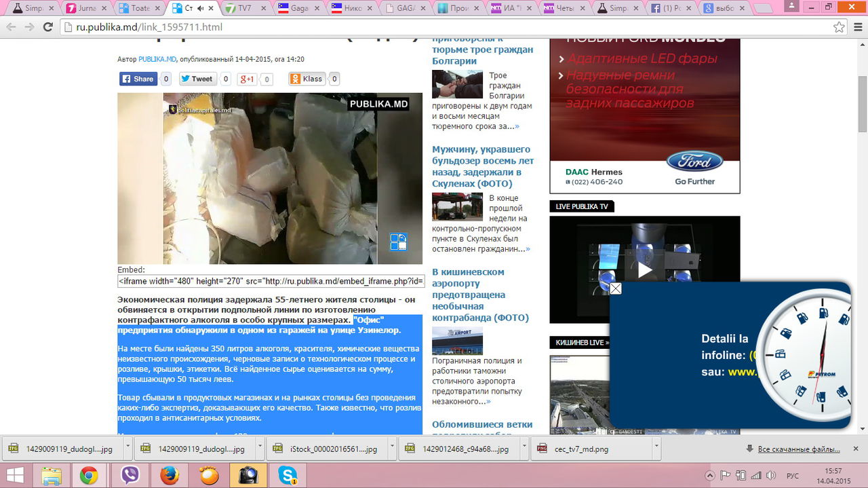Close the active Ст tab
The width and height of the screenshot is (868, 488).
point(211,8)
